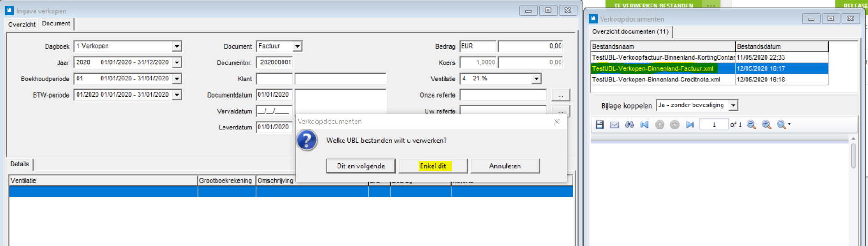
Task: Click the question mark icon in the dialog
Action: click(307, 141)
